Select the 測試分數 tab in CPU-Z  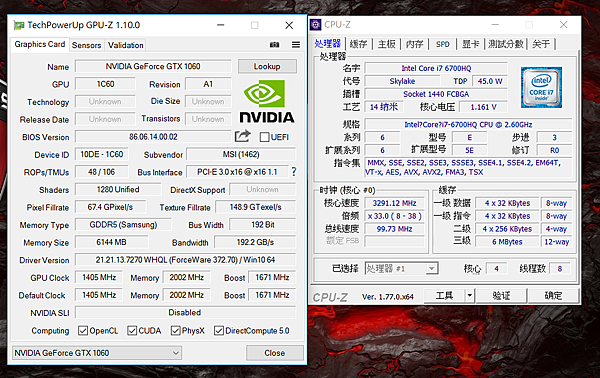click(505, 44)
